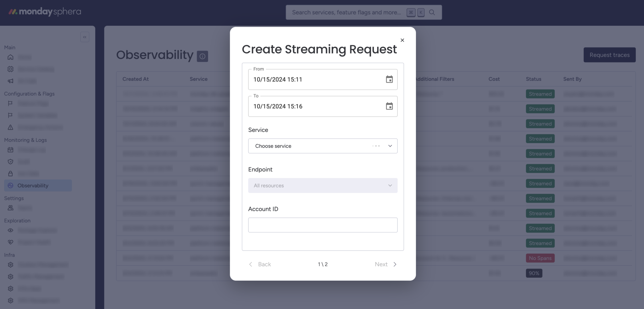Open the To date calendar picker
The image size is (644, 309).
pos(389,106)
